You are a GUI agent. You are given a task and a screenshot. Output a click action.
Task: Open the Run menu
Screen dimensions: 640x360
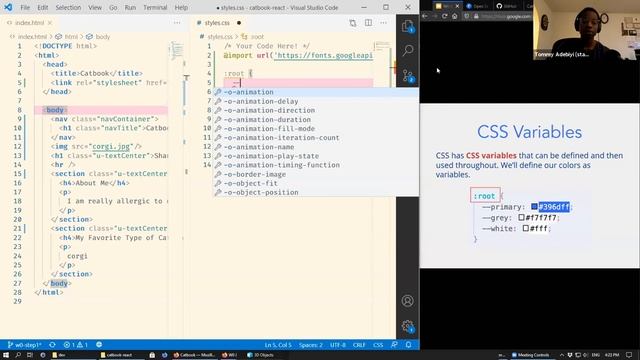pos(130,7)
